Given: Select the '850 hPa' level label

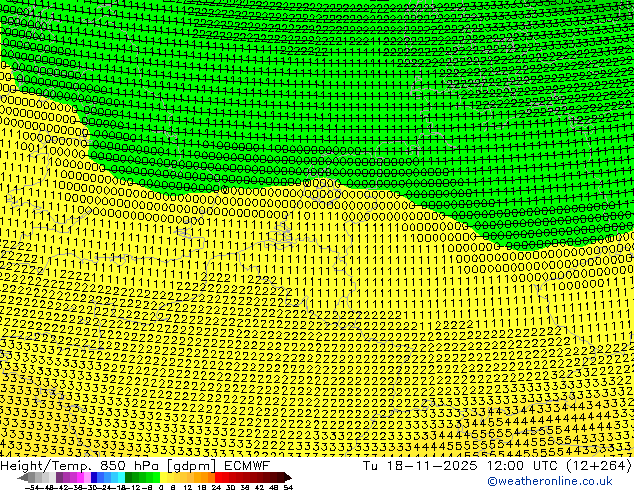Looking at the screenshot, I should pos(129,466).
